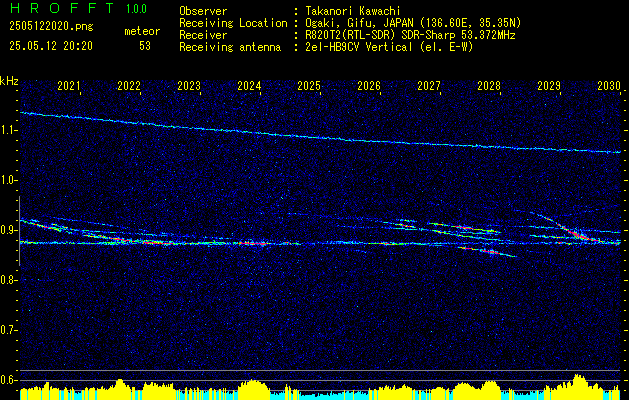Click the 2027 time axis label

click(429, 85)
